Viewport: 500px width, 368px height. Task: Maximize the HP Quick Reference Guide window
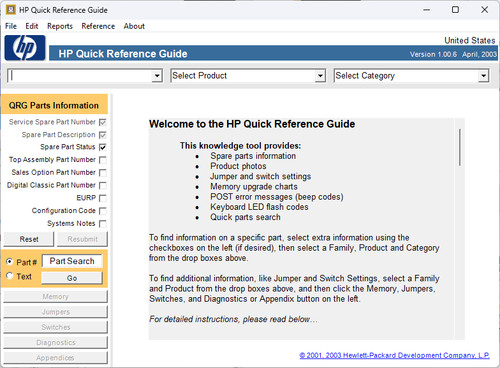coord(455,10)
